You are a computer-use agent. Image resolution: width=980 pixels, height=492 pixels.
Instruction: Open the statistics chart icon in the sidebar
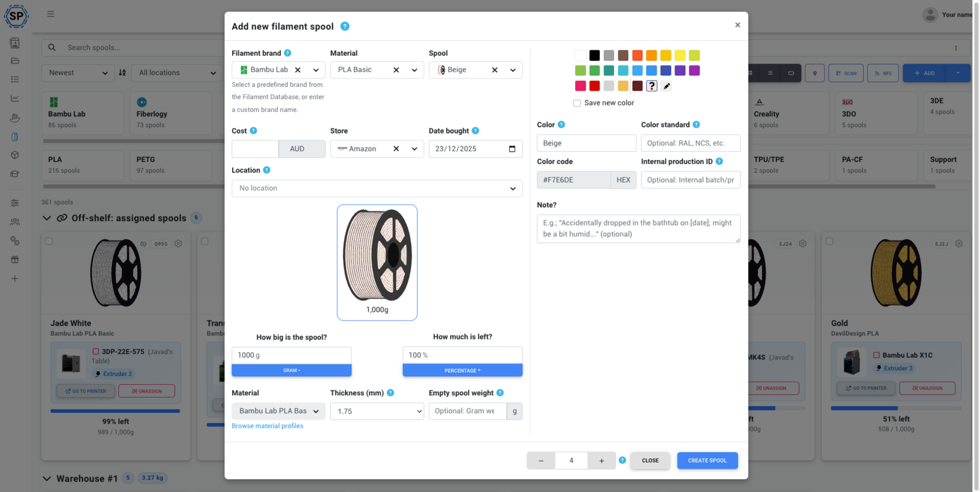[x=15, y=98]
